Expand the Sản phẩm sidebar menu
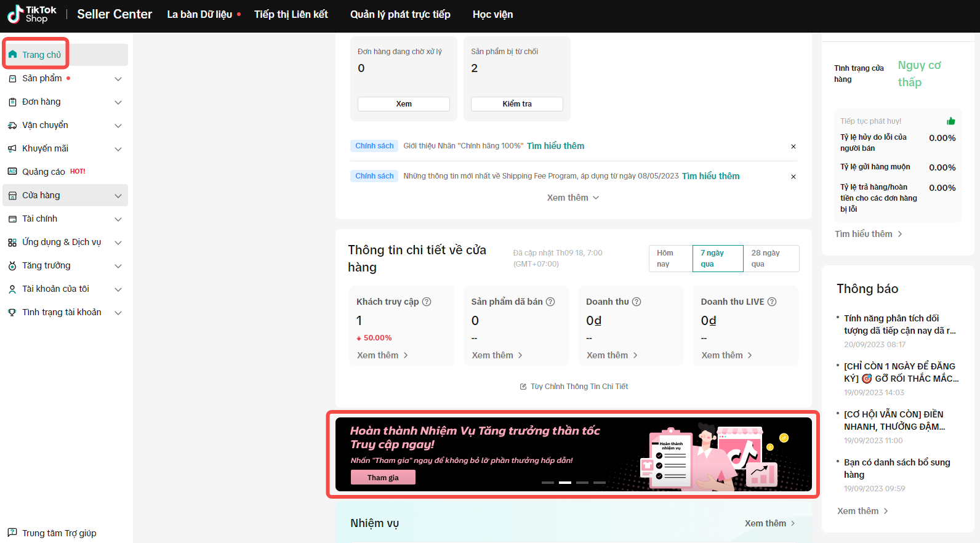Viewport: 980px width, 543px height. 118,79
